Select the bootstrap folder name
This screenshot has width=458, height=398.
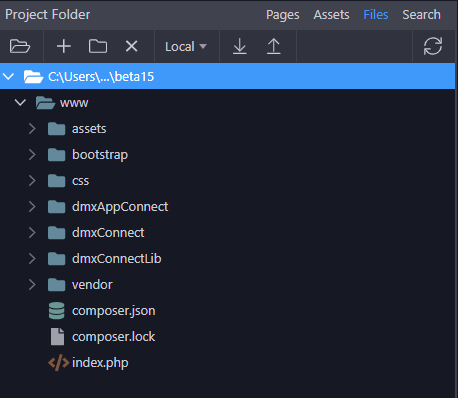tap(100, 155)
